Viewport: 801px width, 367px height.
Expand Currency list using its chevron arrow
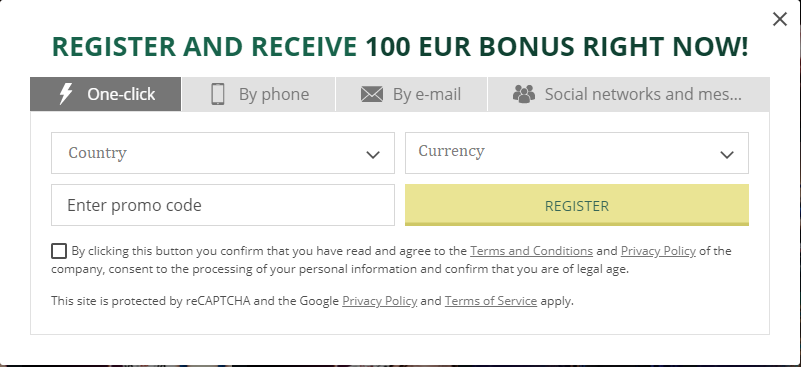pos(727,154)
